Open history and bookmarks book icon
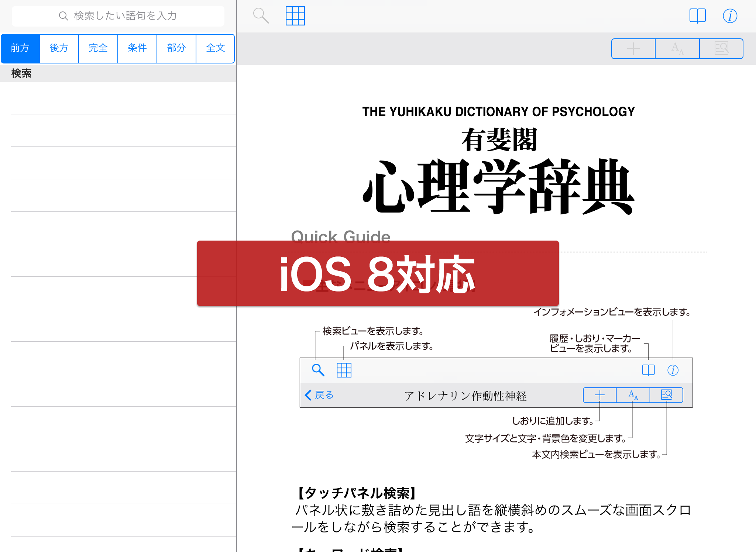 click(x=697, y=16)
